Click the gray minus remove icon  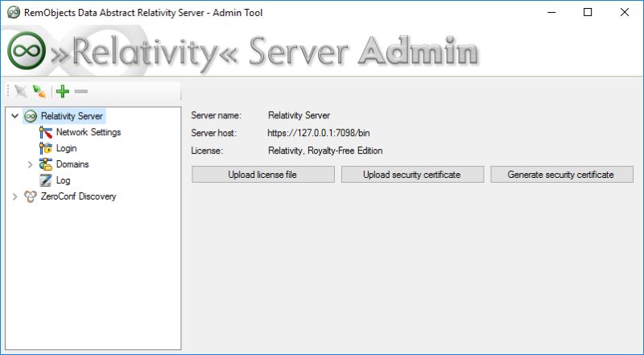81,91
